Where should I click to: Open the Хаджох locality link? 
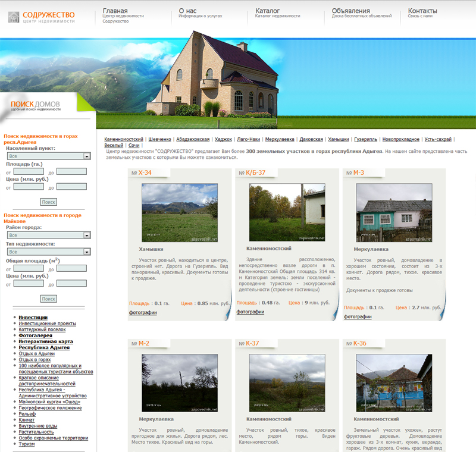click(223, 139)
